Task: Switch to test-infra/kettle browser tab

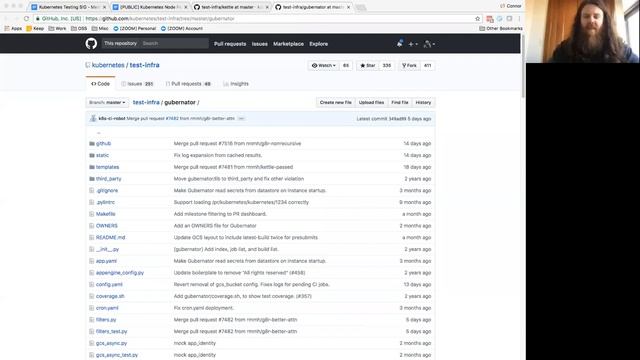Action: pos(231,7)
